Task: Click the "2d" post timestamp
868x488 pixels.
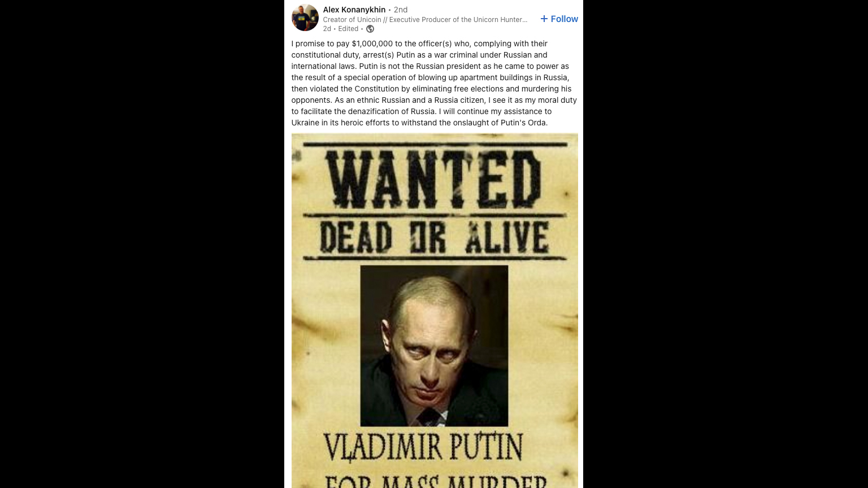Action: tap(327, 29)
